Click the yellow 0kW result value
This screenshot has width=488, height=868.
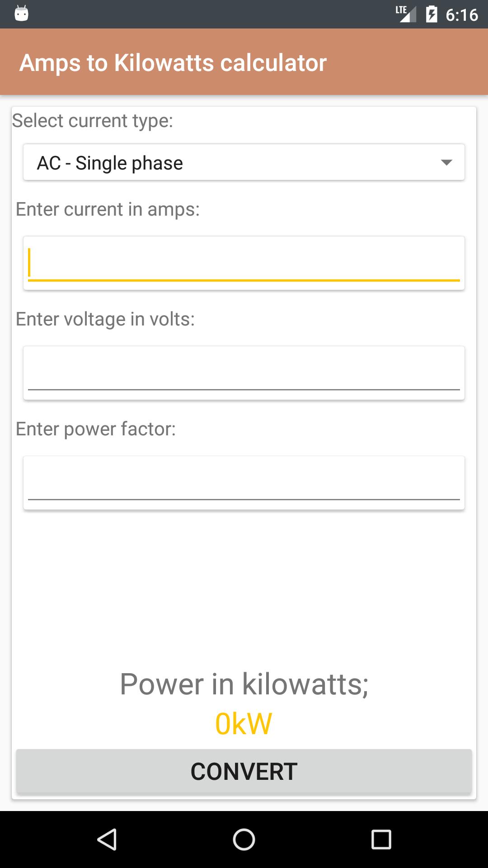click(x=244, y=724)
